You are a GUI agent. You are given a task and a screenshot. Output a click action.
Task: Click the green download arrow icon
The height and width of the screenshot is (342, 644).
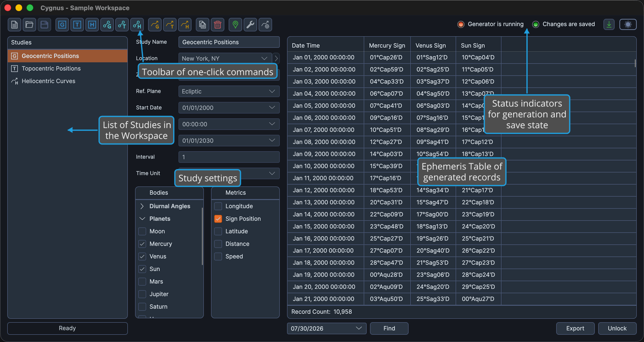pos(609,25)
